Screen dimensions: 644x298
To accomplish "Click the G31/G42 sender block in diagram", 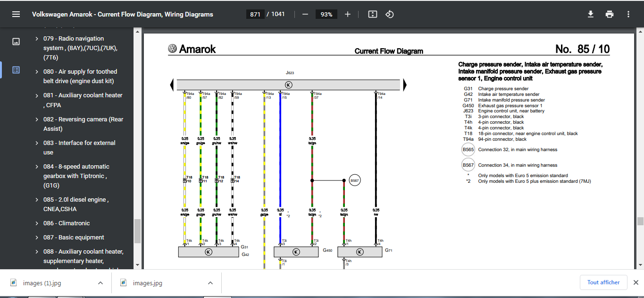I will [209, 252].
